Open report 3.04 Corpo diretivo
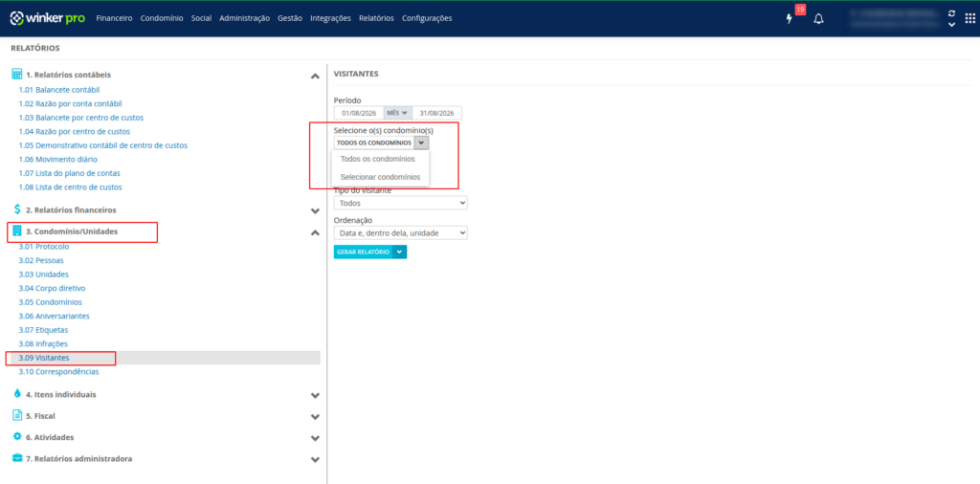 coord(52,289)
